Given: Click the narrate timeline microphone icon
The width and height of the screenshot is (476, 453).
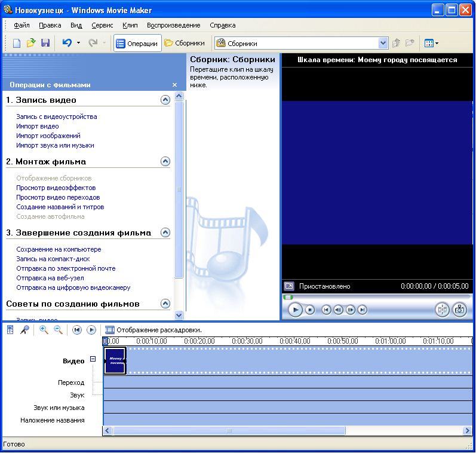Looking at the screenshot, I should coord(24,330).
